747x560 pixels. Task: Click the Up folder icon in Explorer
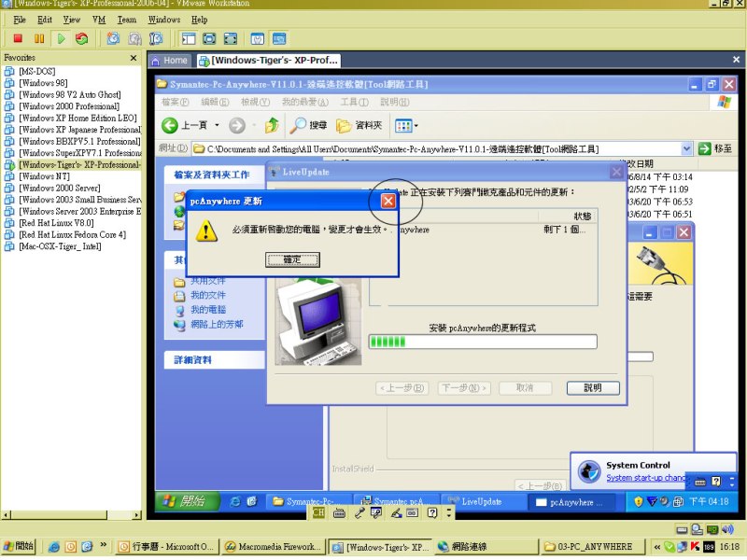(x=272, y=125)
